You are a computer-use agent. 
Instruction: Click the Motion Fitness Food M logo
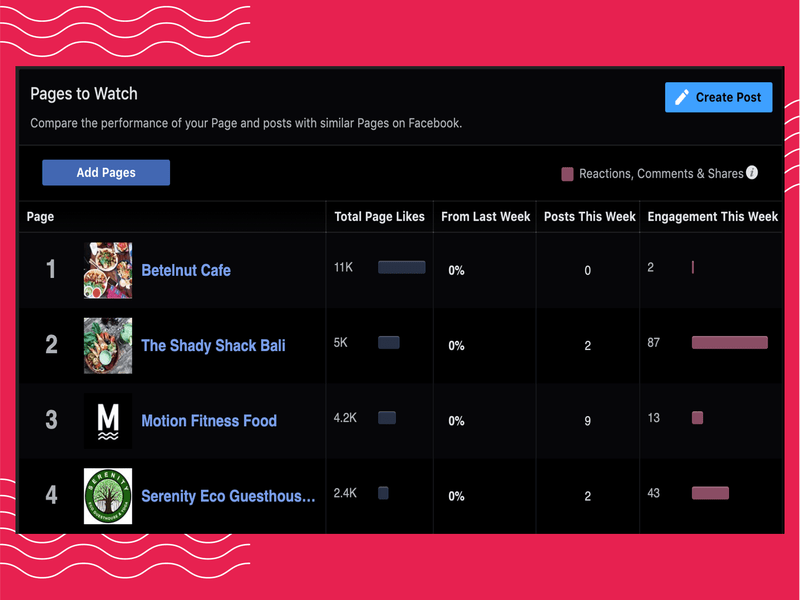[x=108, y=421]
